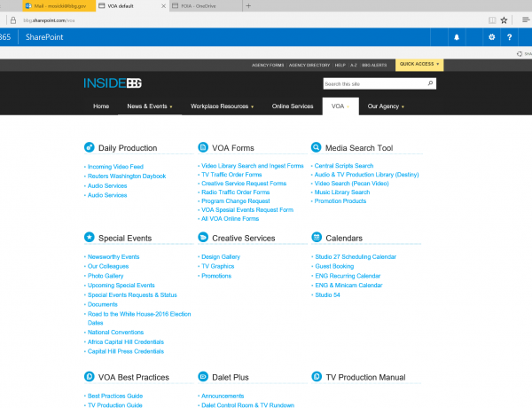Click the browser address bar URL
This screenshot has width=532, height=408.
point(49,20)
